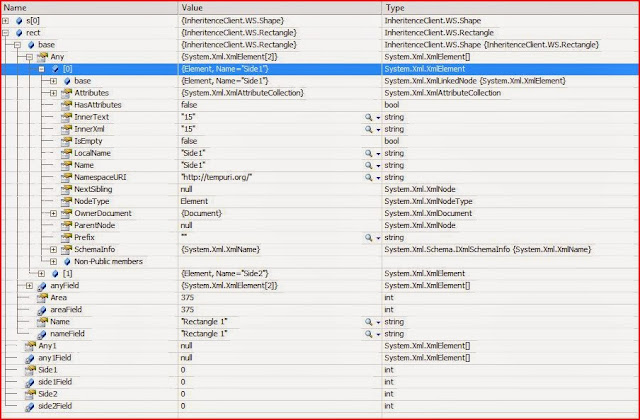Click the HasAttributes property icon

click(x=67, y=105)
